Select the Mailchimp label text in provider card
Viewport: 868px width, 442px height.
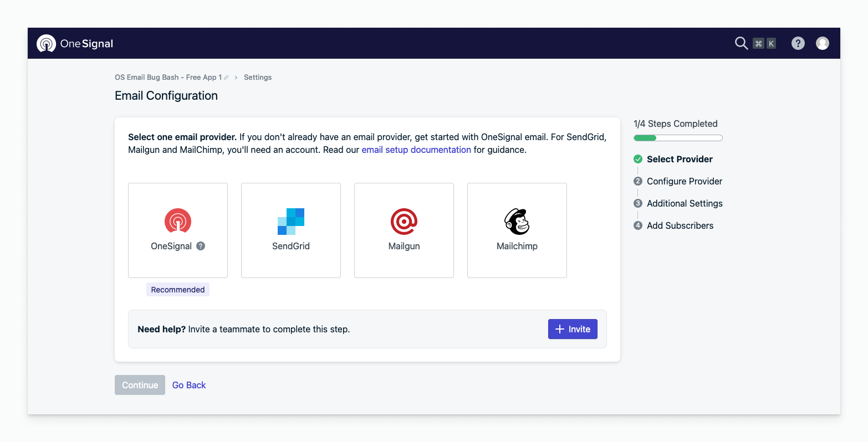(x=517, y=246)
